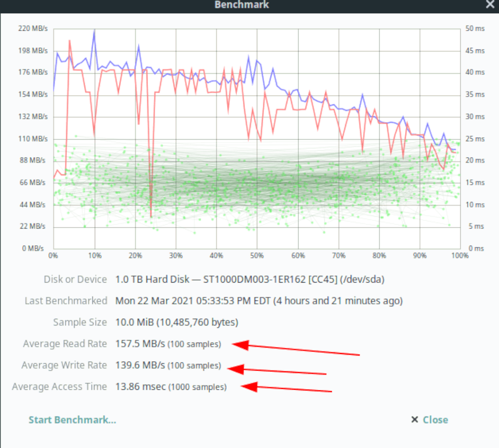Select the Disk or Device name text
Viewport: 499px width, 448px height.
(x=249, y=279)
